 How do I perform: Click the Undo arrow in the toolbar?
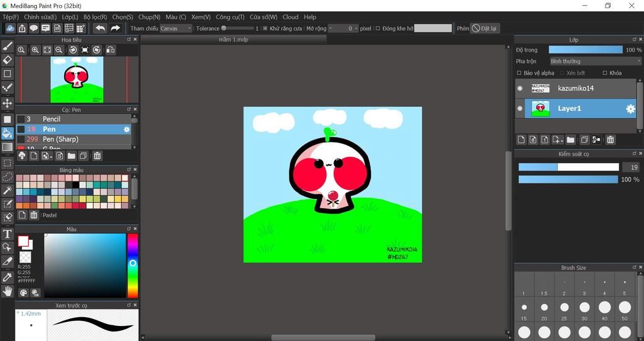point(100,28)
